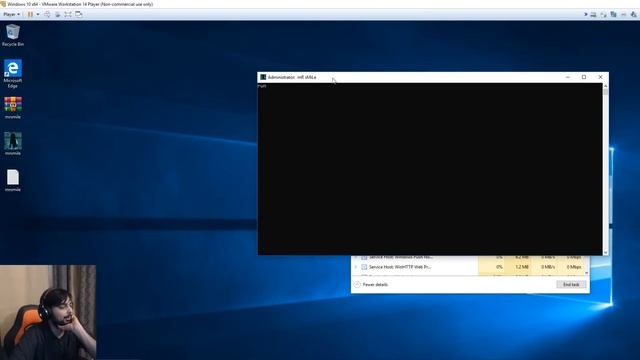Click the Unity mode toolbar icon
The height and width of the screenshot is (360, 640).
coord(79,14)
